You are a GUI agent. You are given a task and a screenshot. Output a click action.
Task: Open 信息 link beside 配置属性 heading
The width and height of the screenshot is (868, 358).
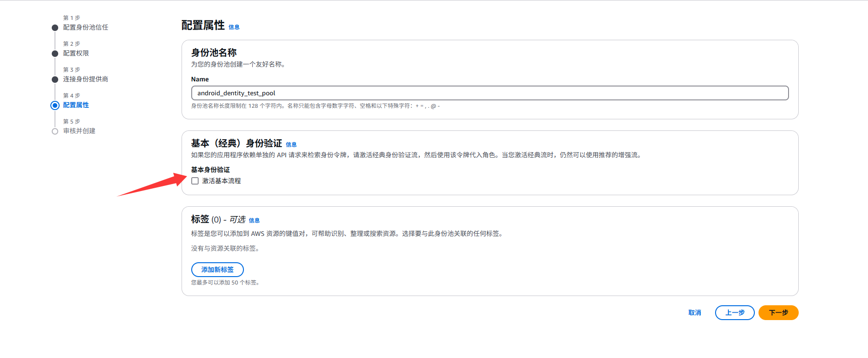pyautogui.click(x=234, y=27)
